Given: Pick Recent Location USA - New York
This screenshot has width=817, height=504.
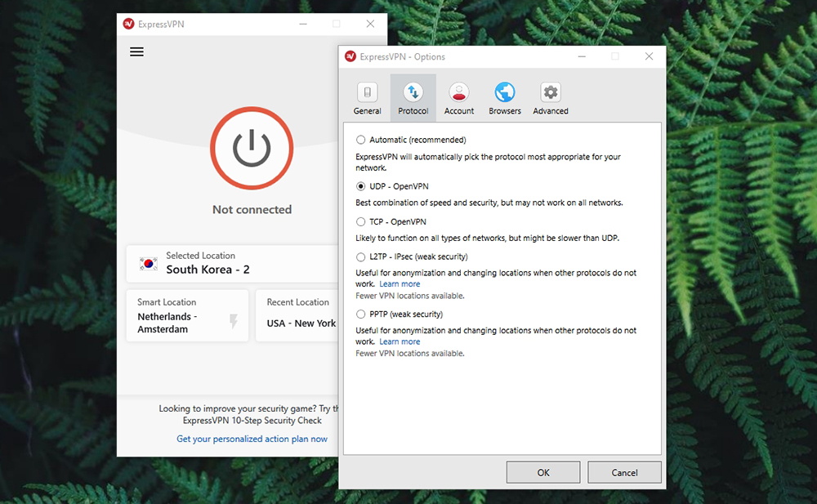Looking at the screenshot, I should [297, 316].
